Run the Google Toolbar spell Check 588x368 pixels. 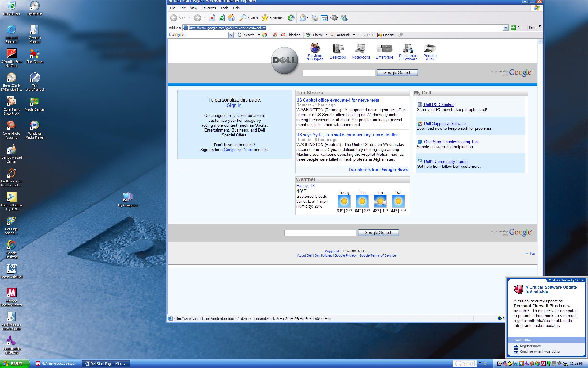pyautogui.click(x=314, y=35)
